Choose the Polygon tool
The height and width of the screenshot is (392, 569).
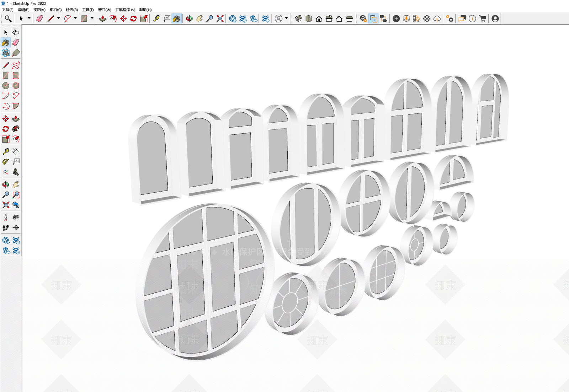(x=16, y=86)
